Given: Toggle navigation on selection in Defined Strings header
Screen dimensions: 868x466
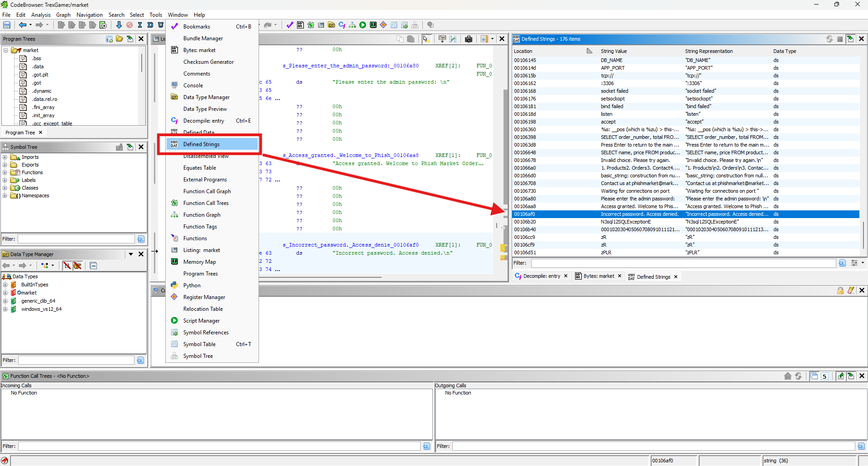Looking at the screenshot, I should click(850, 39).
